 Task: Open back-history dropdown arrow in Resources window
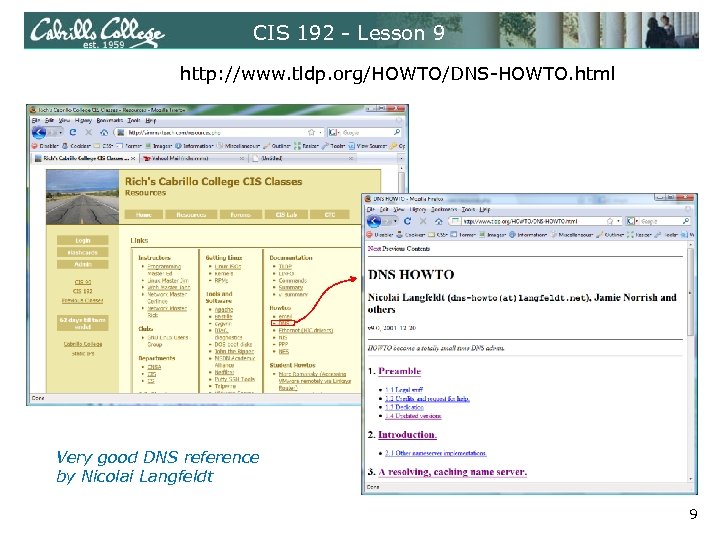pyautogui.click(x=61, y=133)
